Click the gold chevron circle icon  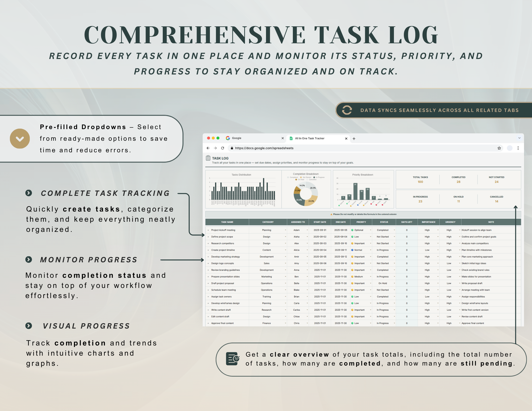[x=20, y=139]
